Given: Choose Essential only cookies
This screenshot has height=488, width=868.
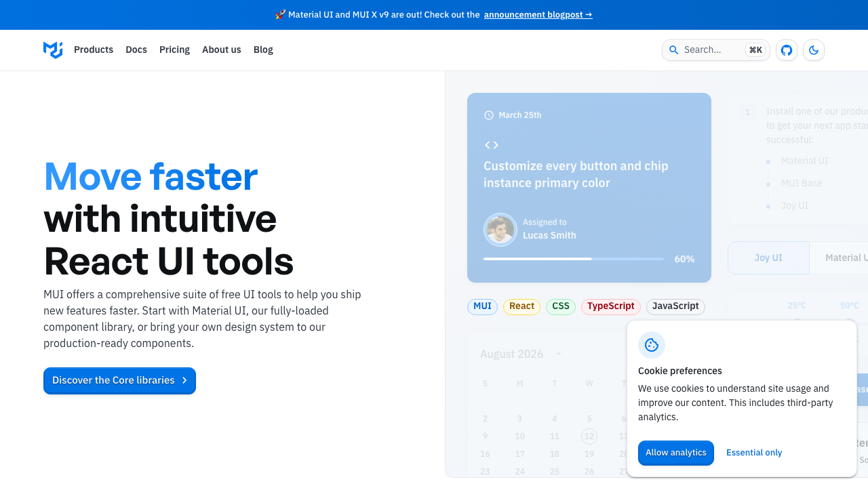Looking at the screenshot, I should point(754,453).
